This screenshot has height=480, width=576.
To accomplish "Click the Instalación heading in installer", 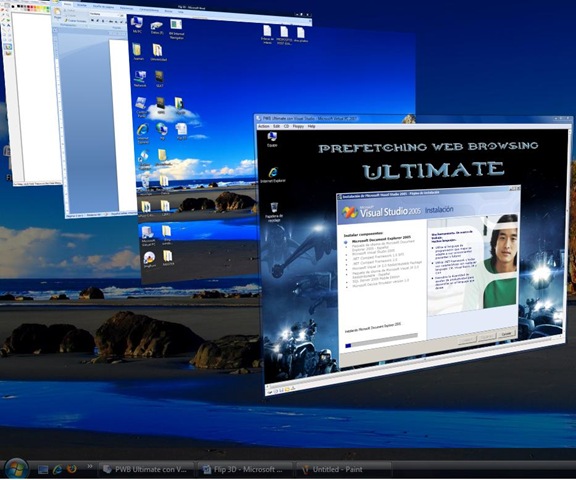I will (x=439, y=210).
